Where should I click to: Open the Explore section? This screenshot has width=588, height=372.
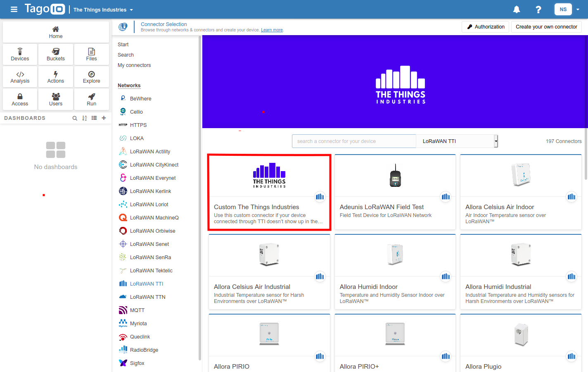(91, 76)
